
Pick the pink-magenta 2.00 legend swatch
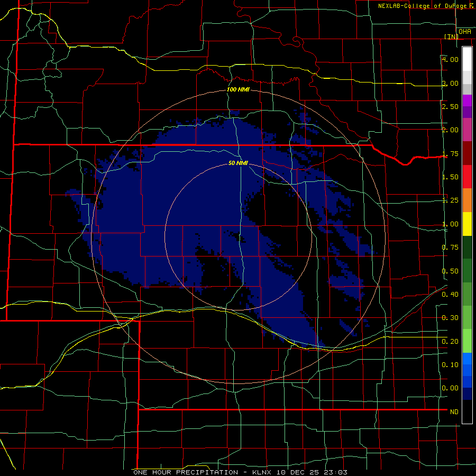point(467,130)
